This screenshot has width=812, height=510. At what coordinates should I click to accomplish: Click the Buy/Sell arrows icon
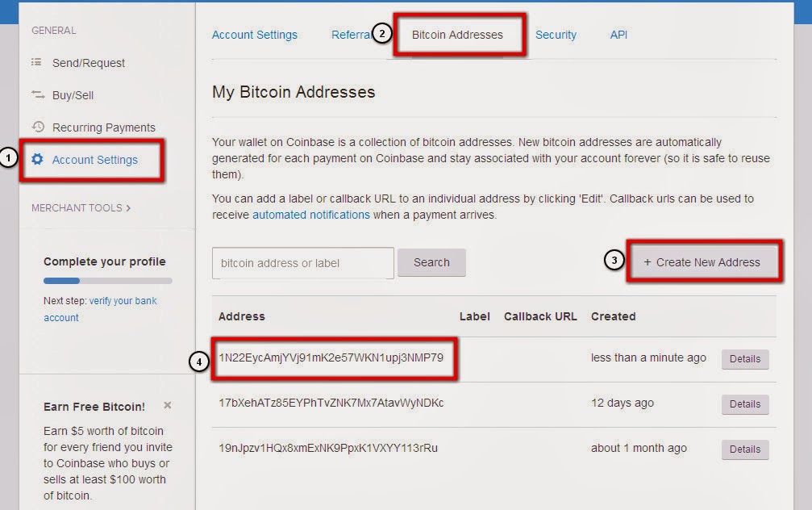click(x=38, y=95)
